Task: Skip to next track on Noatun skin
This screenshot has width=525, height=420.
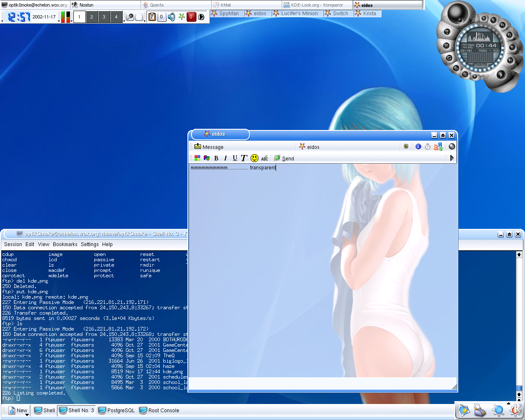Action: pos(510,60)
